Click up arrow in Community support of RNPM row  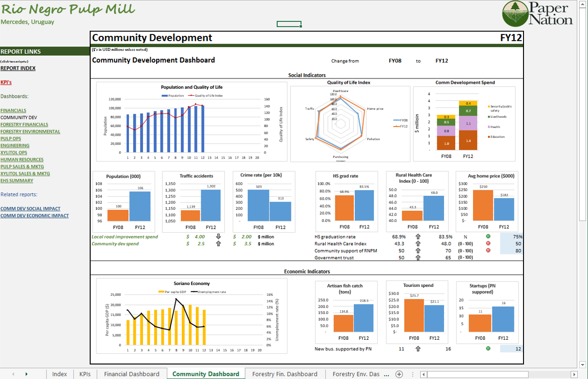[x=418, y=251]
